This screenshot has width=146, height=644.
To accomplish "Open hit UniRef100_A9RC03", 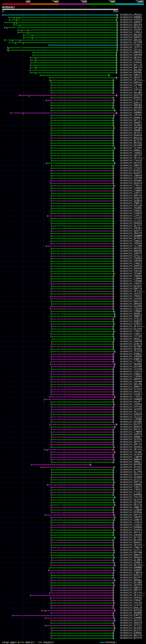I will 131,75.
